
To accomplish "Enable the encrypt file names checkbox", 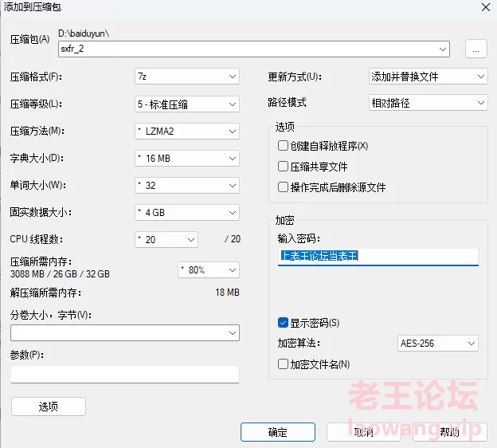I will [283, 364].
